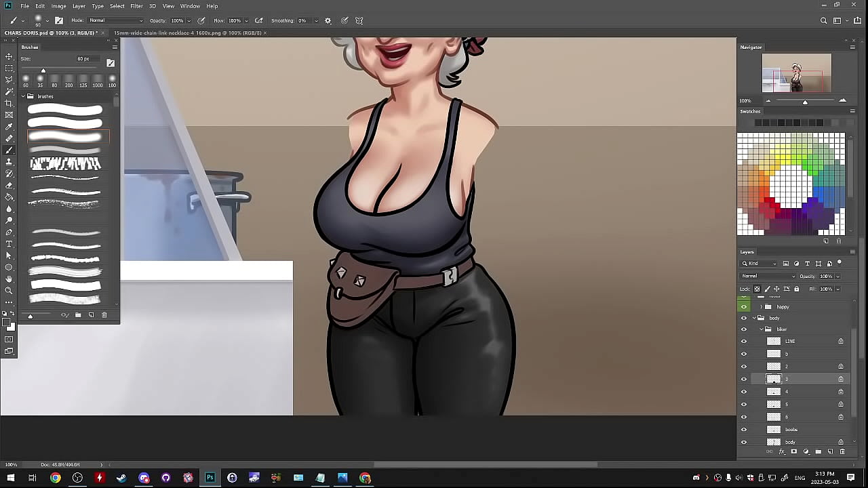Open the blend Mode dropdown in options bar
868x488 pixels.
pyautogui.click(x=115, y=20)
